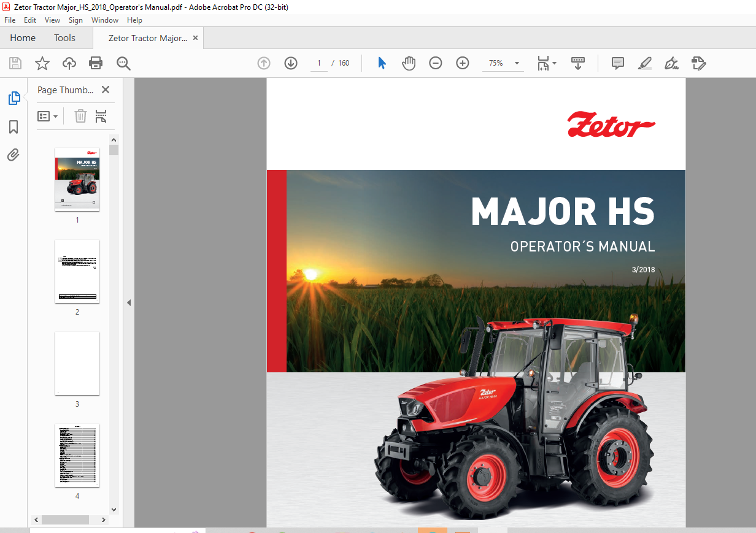
Task: Click the Save file icon
Action: point(15,63)
